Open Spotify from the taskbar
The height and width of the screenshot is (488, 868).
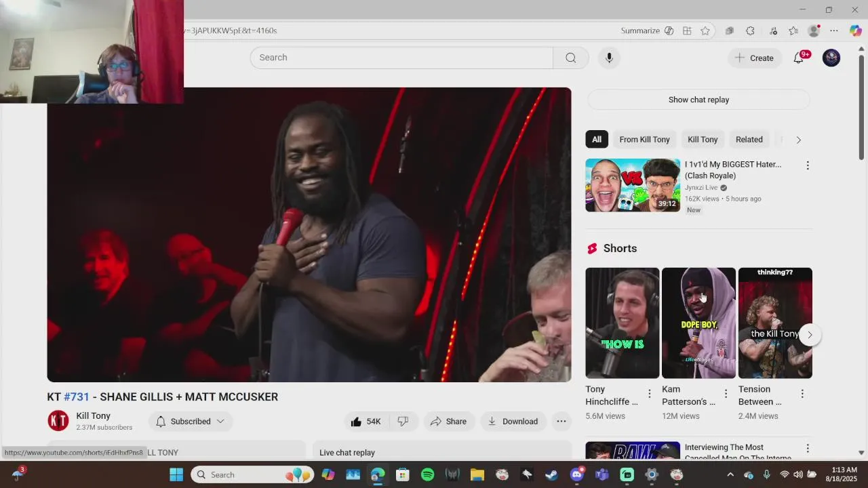click(x=427, y=474)
